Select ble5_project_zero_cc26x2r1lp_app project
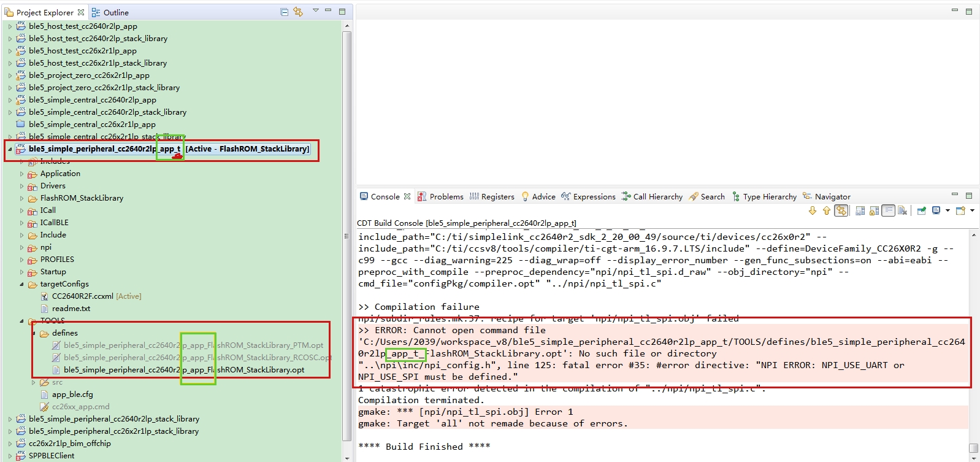 point(83,75)
